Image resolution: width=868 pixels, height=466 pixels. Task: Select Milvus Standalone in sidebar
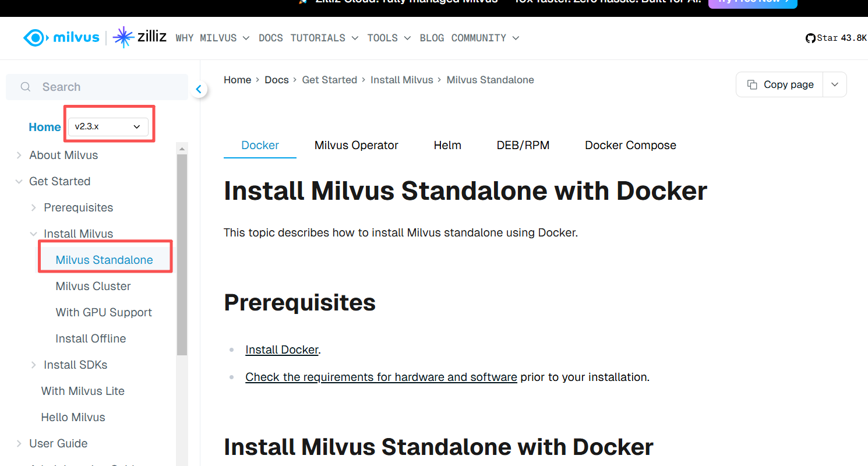tap(104, 260)
